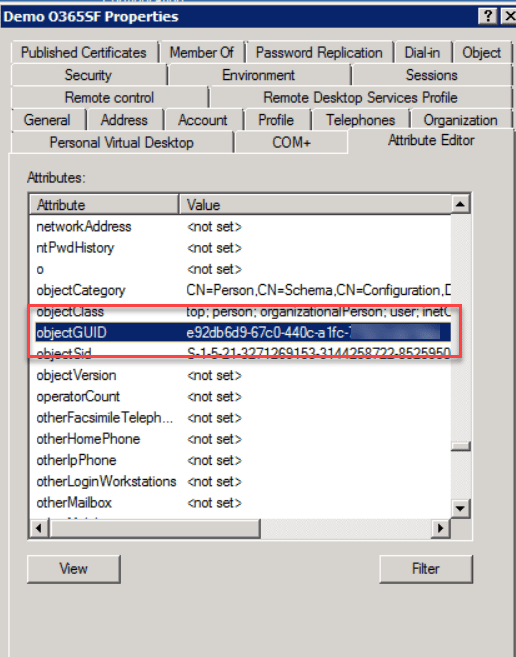Image resolution: width=516 pixels, height=657 pixels.
Task: Select the objectSid attribute row
Action: 240,354
